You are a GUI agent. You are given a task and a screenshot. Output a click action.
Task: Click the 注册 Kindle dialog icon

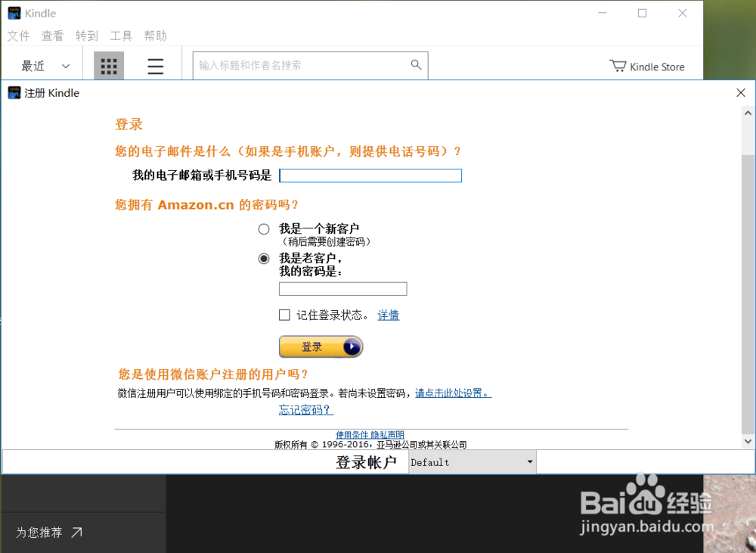coord(14,92)
